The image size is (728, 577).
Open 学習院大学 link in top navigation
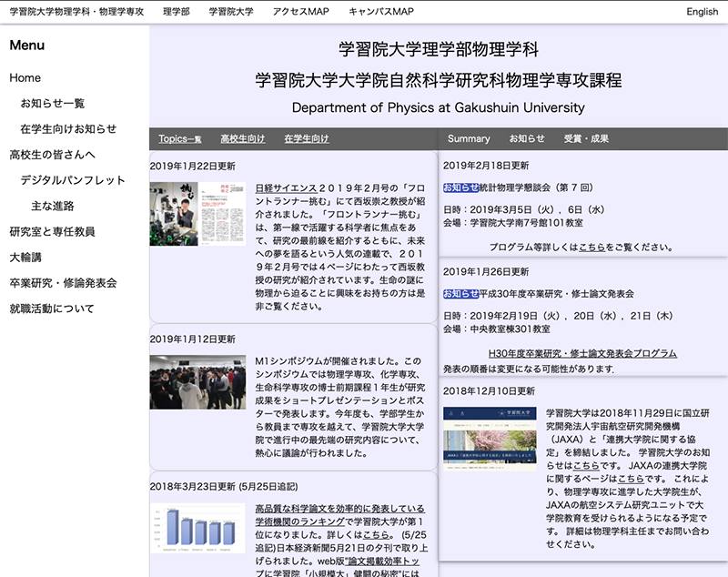point(231,12)
